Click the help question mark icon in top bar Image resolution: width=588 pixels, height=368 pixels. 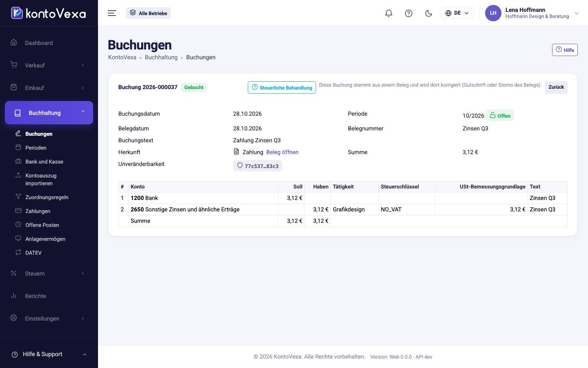(x=408, y=13)
